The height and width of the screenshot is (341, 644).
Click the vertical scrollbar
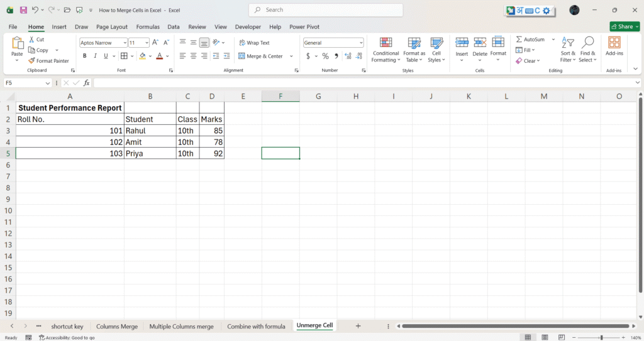[x=640, y=195]
